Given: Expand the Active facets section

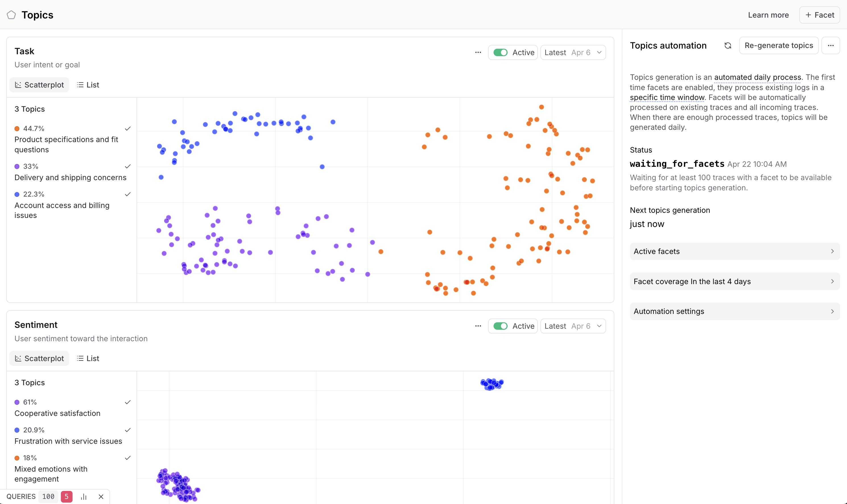Looking at the screenshot, I should coord(734,251).
